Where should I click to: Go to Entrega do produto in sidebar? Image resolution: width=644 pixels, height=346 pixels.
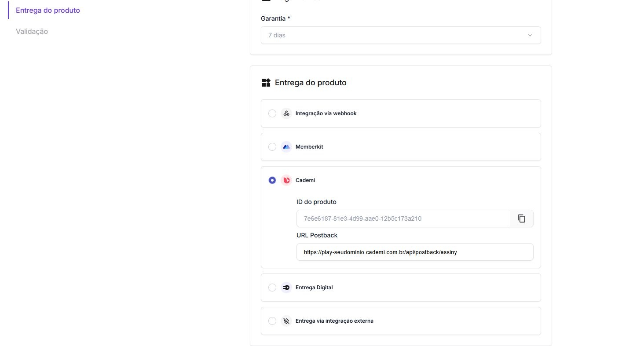(48, 10)
